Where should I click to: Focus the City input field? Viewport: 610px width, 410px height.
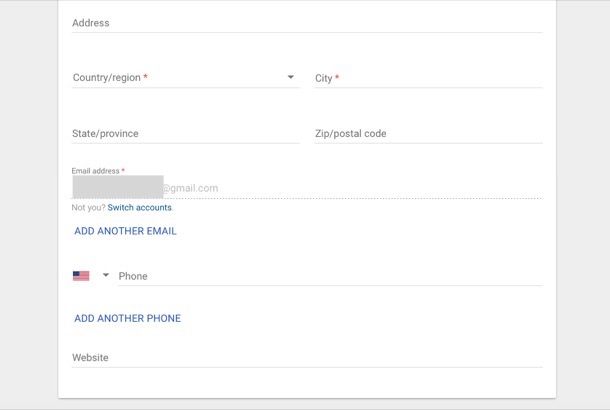428,78
